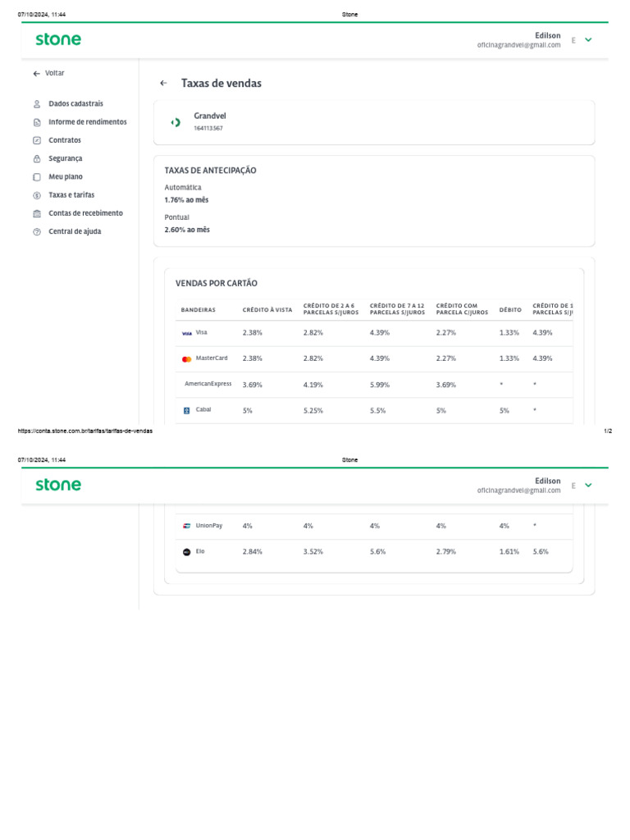
Task: Click the Segurança lock icon
Action: [37, 158]
